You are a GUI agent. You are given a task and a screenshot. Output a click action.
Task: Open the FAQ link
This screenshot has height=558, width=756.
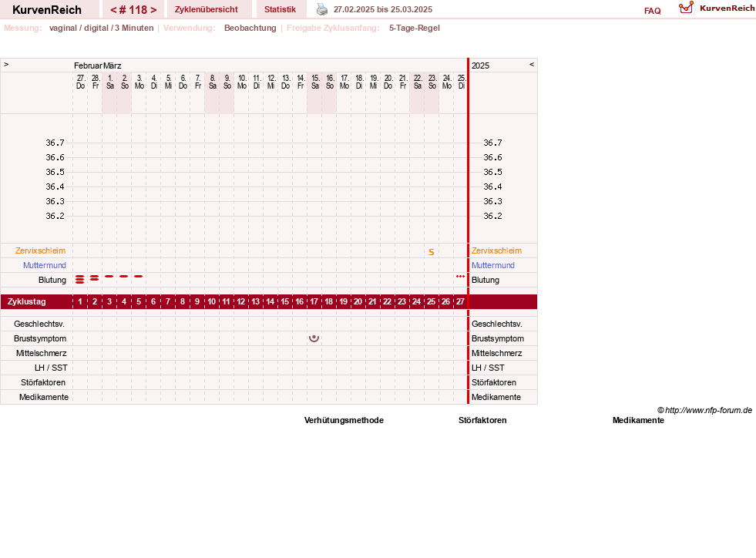(x=652, y=11)
